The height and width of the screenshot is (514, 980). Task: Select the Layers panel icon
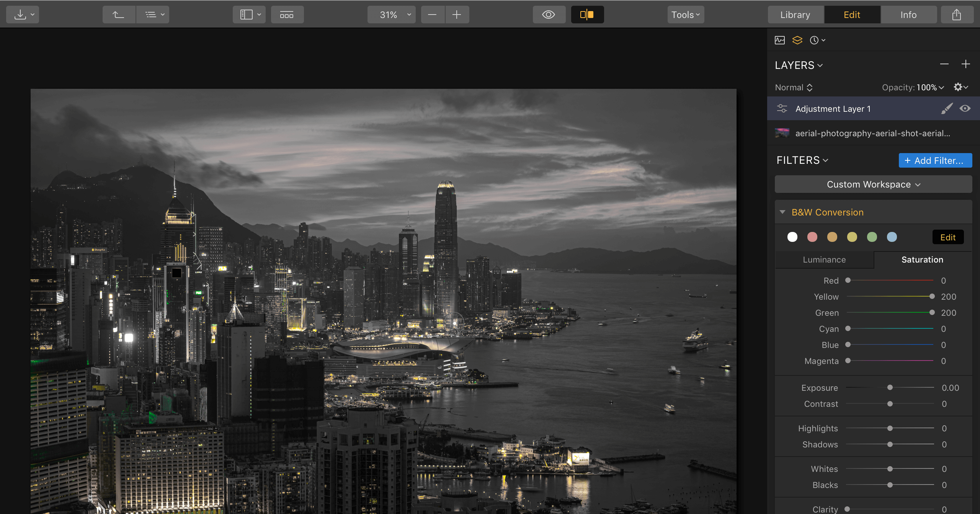(797, 40)
